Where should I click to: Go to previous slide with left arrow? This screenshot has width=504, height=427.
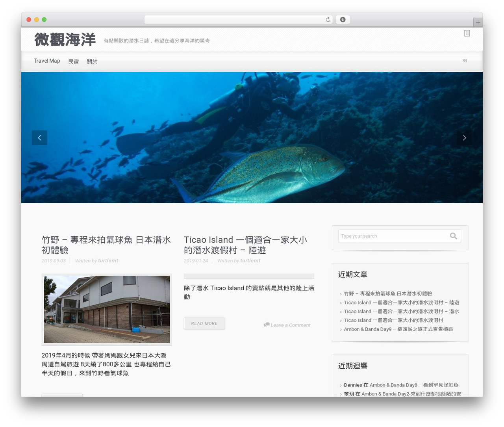click(x=39, y=137)
